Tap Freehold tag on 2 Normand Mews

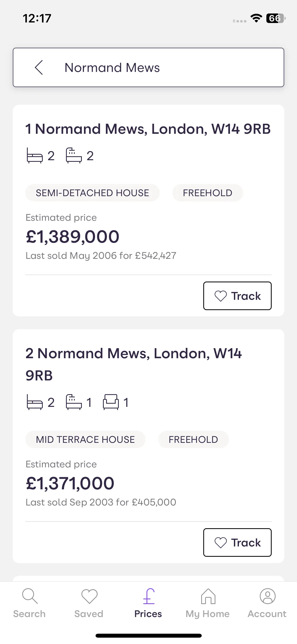point(193,439)
